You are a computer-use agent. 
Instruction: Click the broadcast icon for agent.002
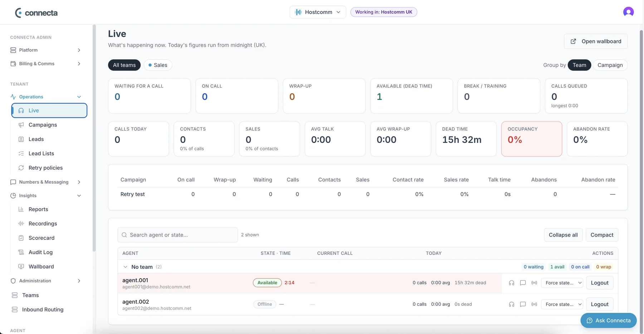(534, 304)
